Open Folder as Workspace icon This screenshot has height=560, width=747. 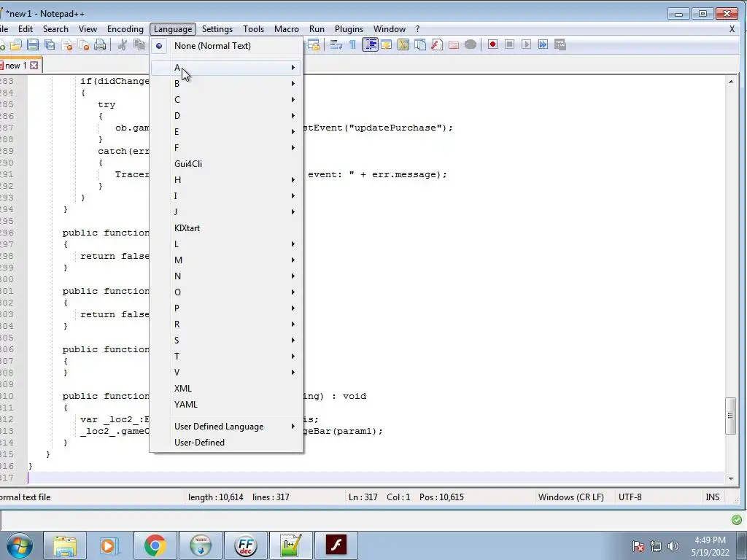[454, 44]
